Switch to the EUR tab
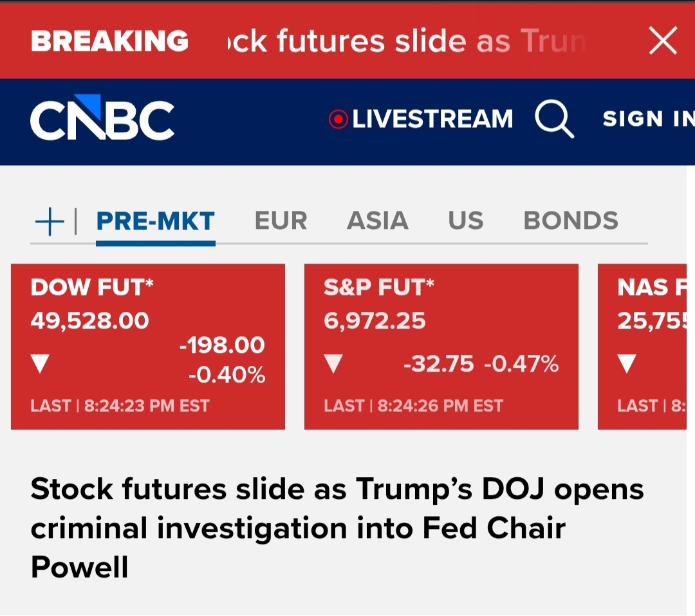Screen dimensions: 695x616 [281, 221]
